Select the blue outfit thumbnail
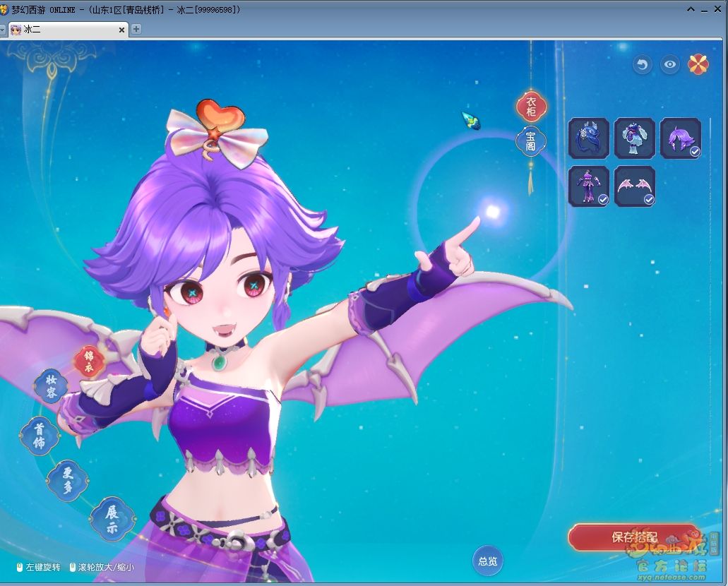The width and height of the screenshot is (728, 586). pyautogui.click(x=635, y=138)
